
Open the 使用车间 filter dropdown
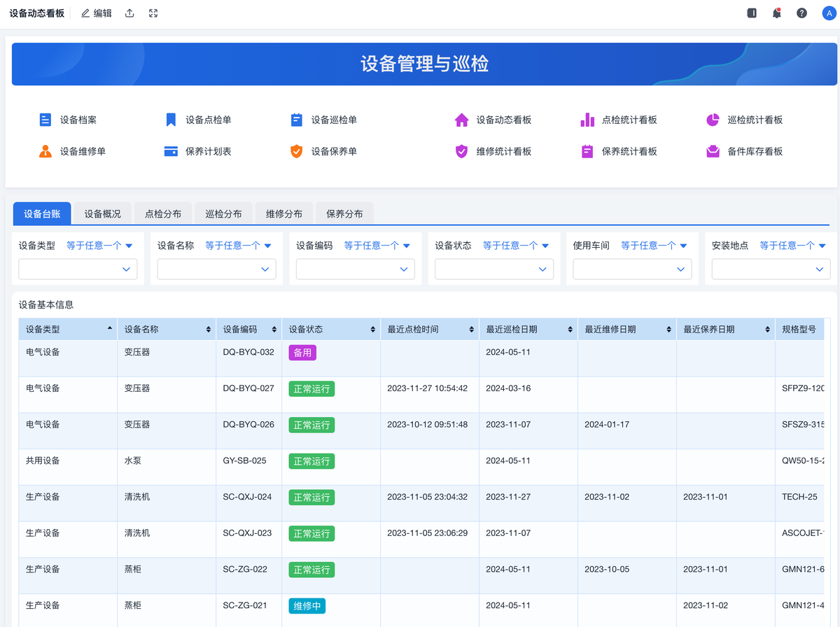point(632,269)
